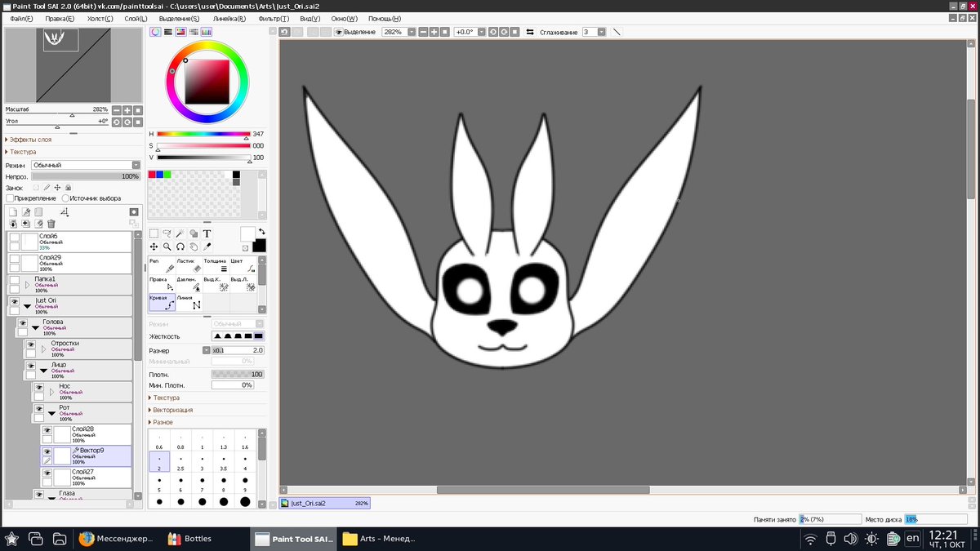Viewport: 980px width, 551px height.
Task: Expand the Папка1 folder
Action: tap(27, 284)
